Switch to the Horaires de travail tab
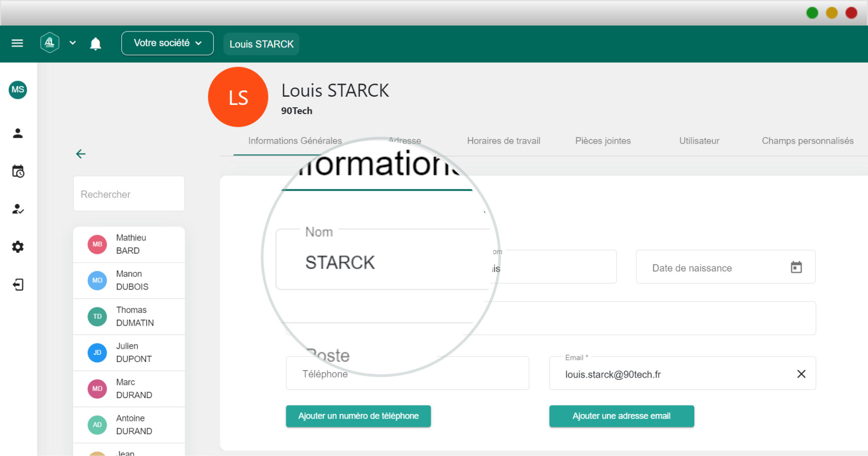 click(x=503, y=141)
